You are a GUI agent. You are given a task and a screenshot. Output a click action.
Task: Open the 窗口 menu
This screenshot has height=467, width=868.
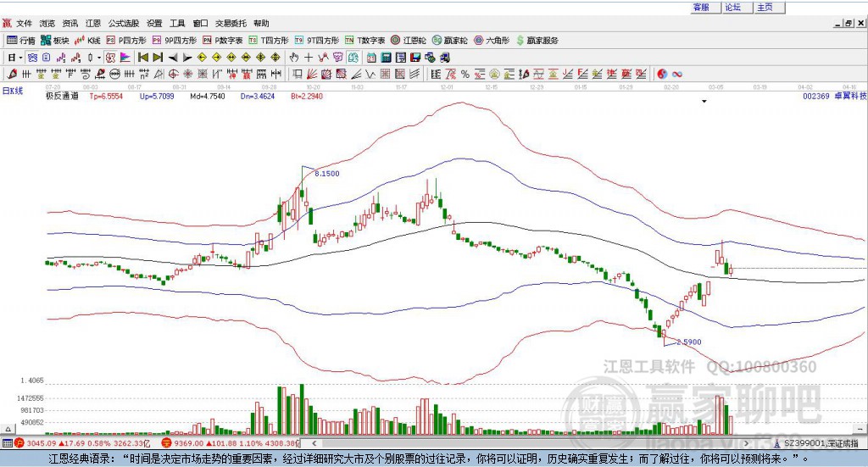pyautogui.click(x=200, y=23)
